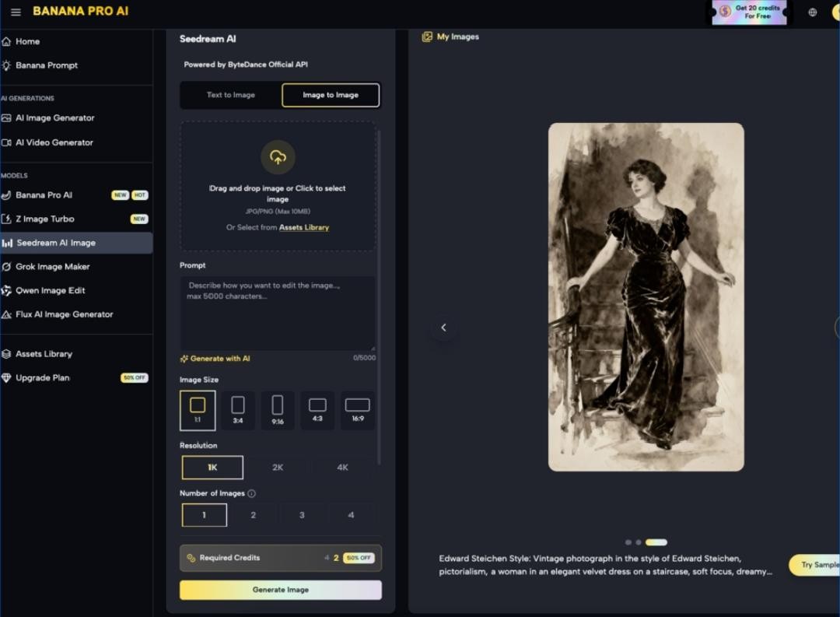Open AI Video Generator
Image resolution: width=840 pixels, height=617 pixels.
pos(54,142)
